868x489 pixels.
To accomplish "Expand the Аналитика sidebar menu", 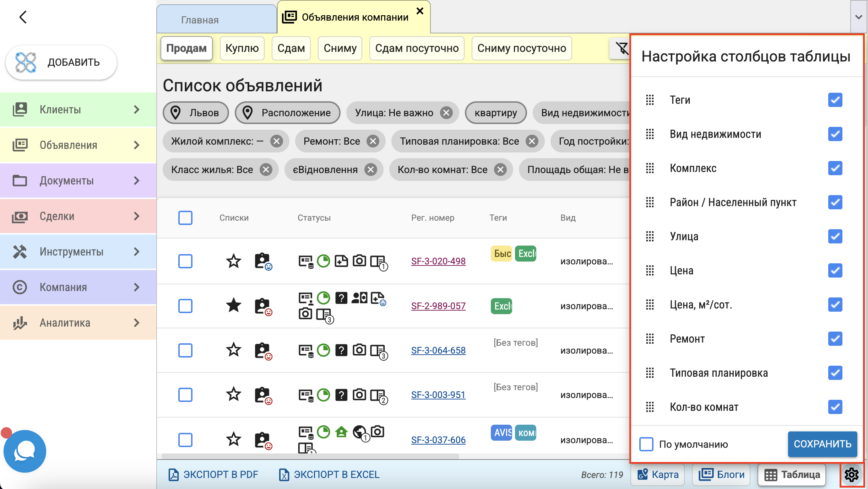I will [x=78, y=323].
